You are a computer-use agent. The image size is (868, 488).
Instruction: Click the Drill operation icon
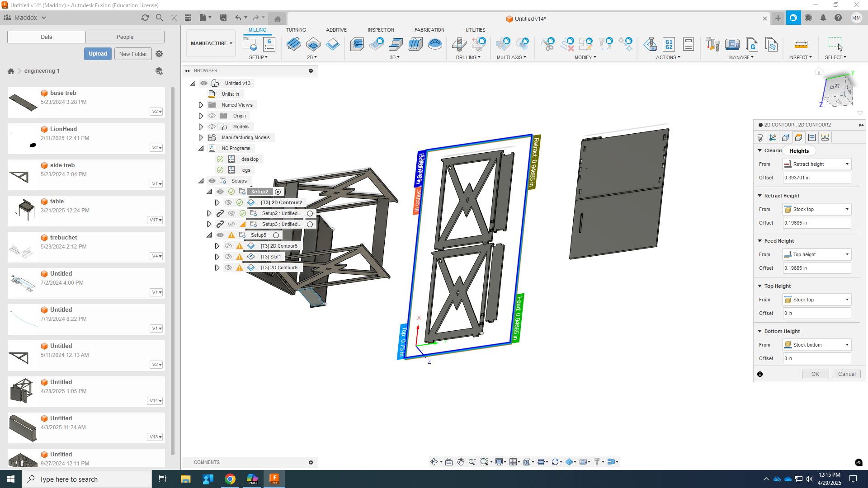[x=459, y=44]
